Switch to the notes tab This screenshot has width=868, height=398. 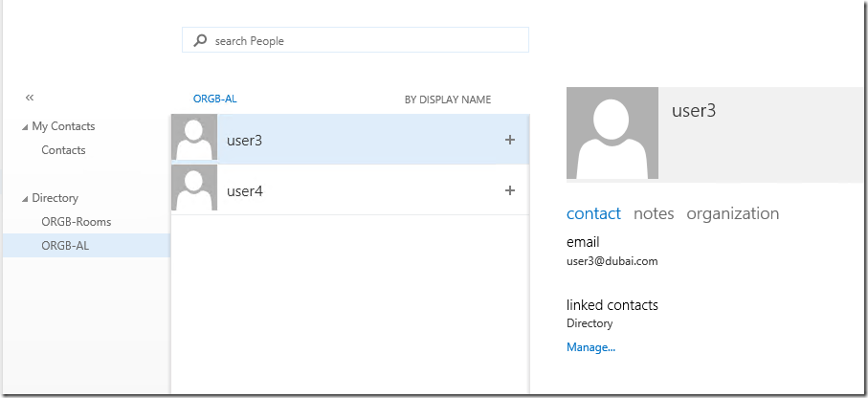click(x=654, y=213)
